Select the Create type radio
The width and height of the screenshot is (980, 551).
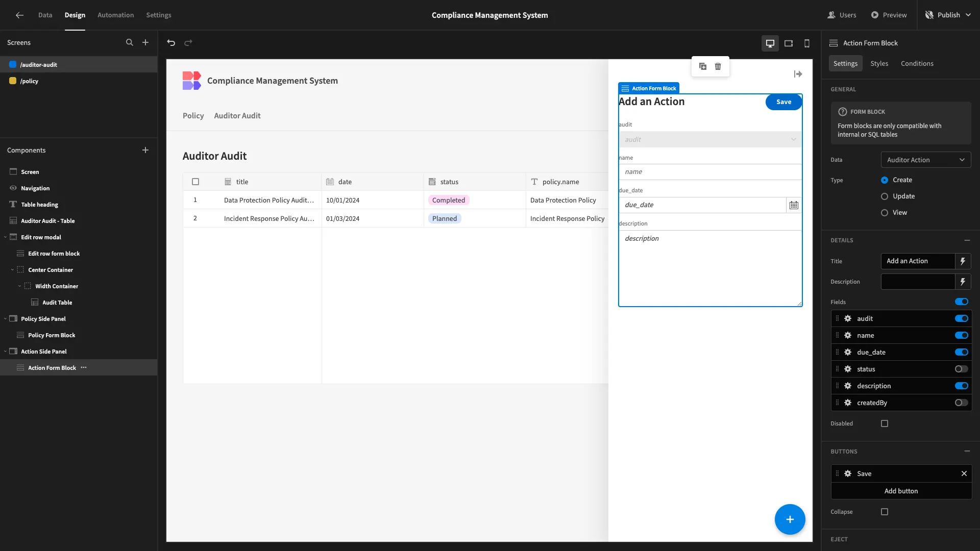tap(885, 180)
